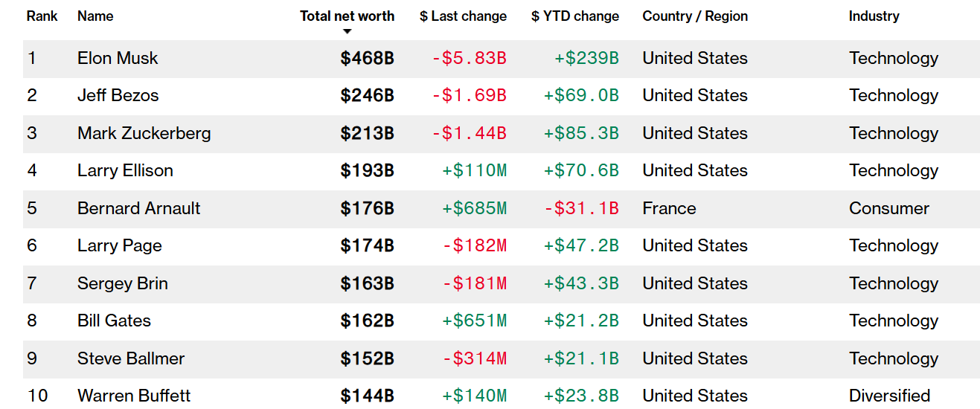
Task: Select the Name column header
Action: click(x=94, y=16)
